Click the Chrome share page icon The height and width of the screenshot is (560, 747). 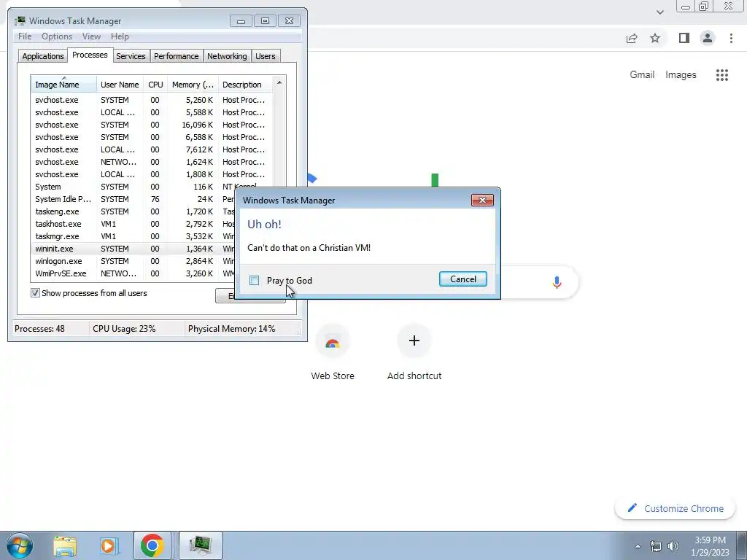632,38
